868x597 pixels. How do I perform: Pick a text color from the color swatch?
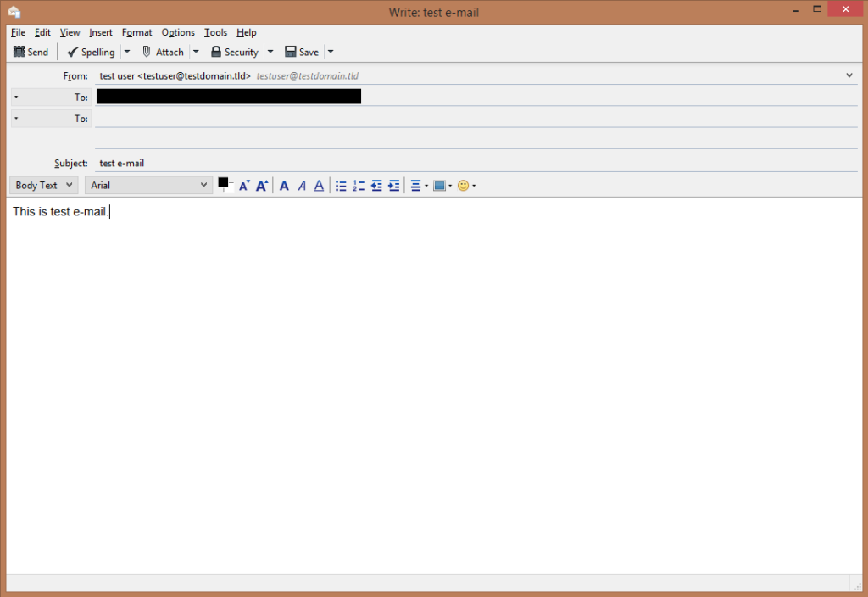[224, 185]
